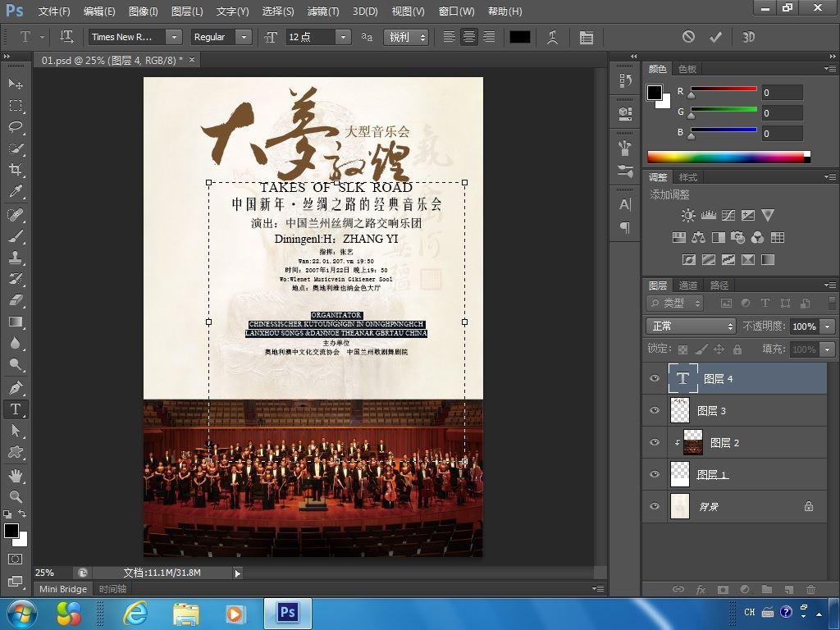Switch to the 通道 tab
Image resolution: width=840 pixels, height=630 pixels.
coord(688,285)
